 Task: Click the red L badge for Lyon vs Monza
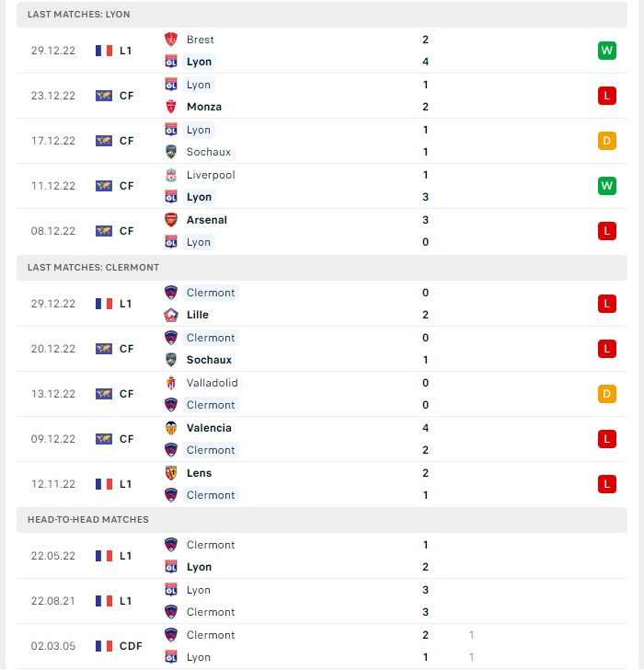pyautogui.click(x=607, y=96)
